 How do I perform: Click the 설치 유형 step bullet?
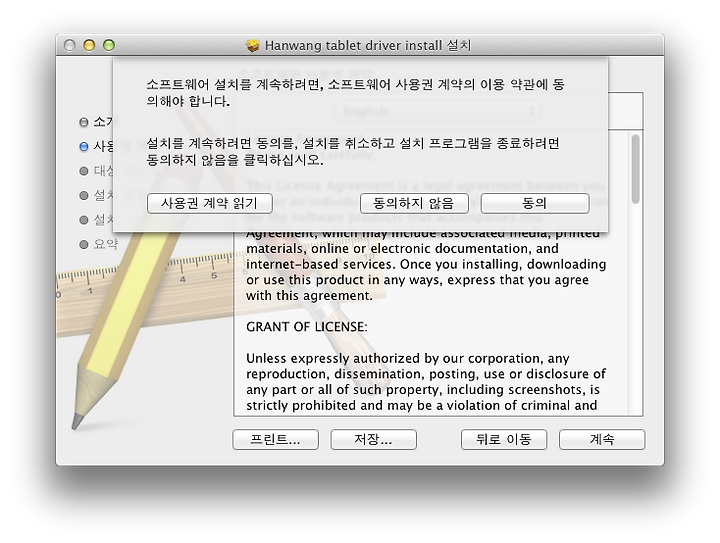(84, 196)
